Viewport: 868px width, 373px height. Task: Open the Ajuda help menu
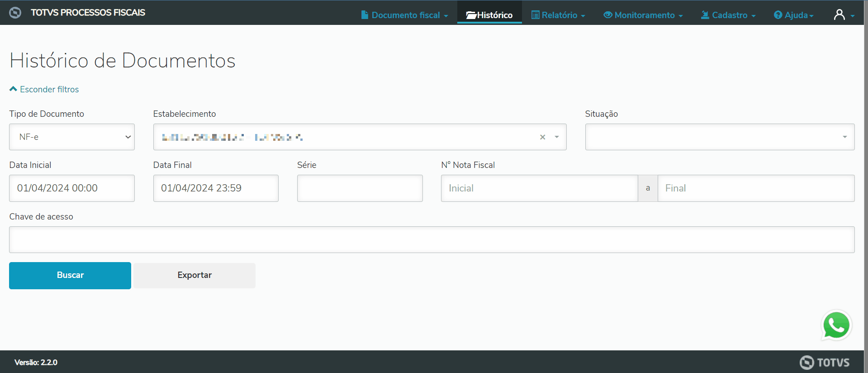point(794,15)
